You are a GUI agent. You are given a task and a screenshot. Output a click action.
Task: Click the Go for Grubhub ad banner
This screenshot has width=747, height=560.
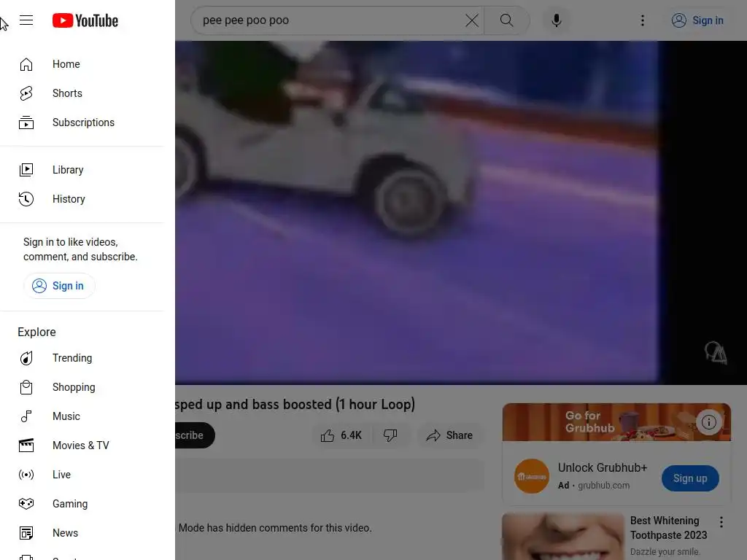(616, 422)
